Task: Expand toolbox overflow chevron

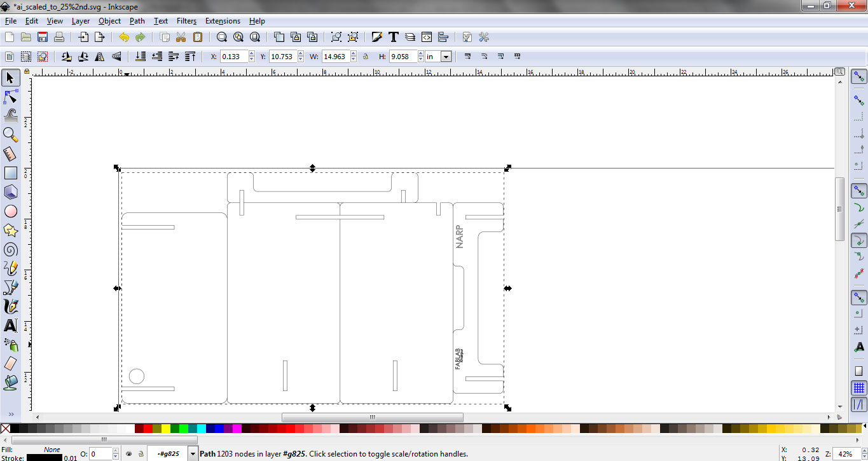Action: [x=11, y=414]
